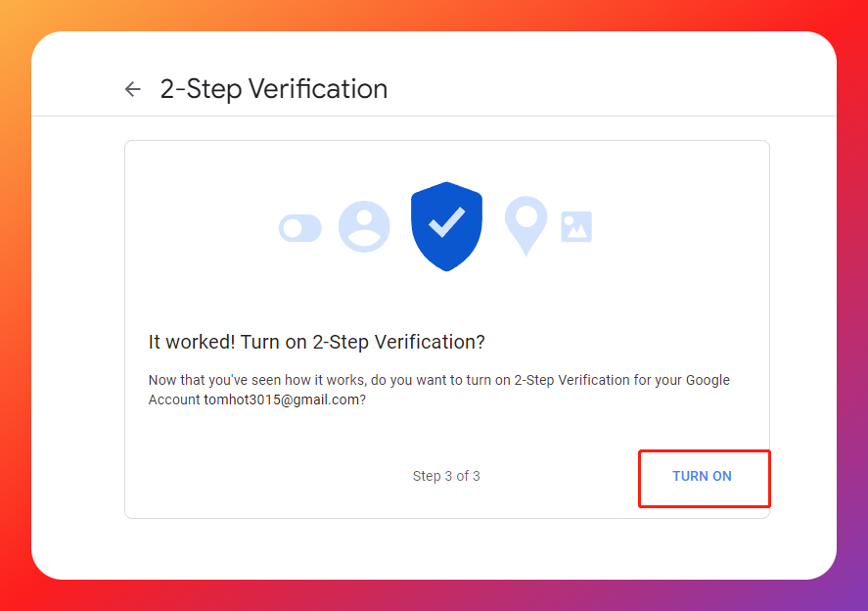Click the location pin illustration icon
This screenshot has width=868, height=611.
525,225
